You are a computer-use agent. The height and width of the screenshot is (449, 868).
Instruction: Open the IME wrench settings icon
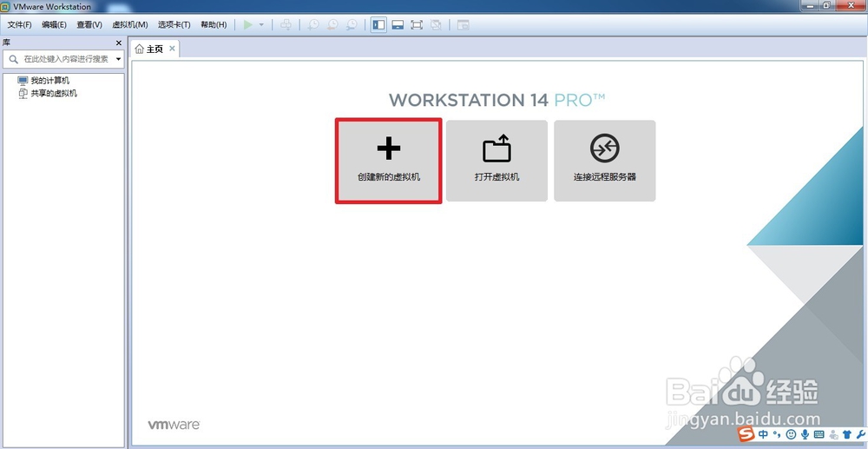(x=861, y=434)
